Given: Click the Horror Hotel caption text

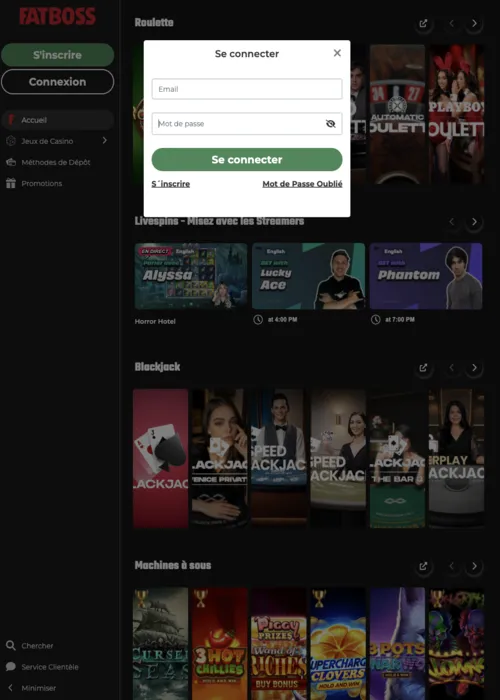Looking at the screenshot, I should tap(155, 321).
